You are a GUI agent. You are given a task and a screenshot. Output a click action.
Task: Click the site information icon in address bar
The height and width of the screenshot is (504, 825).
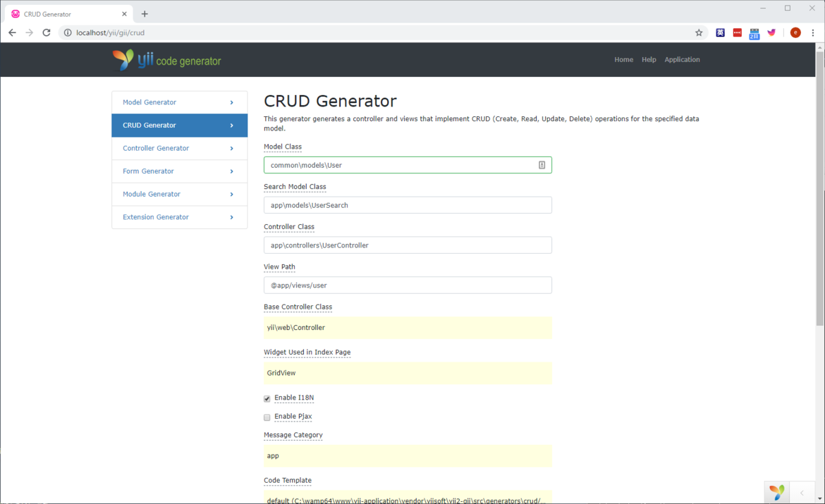pyautogui.click(x=67, y=32)
